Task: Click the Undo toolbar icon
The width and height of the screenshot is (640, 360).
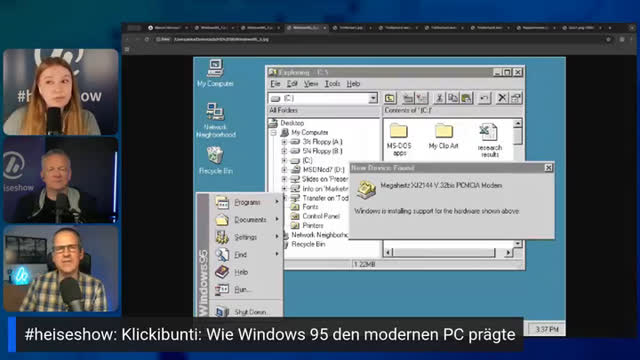Action: pyautogui.click(x=484, y=98)
